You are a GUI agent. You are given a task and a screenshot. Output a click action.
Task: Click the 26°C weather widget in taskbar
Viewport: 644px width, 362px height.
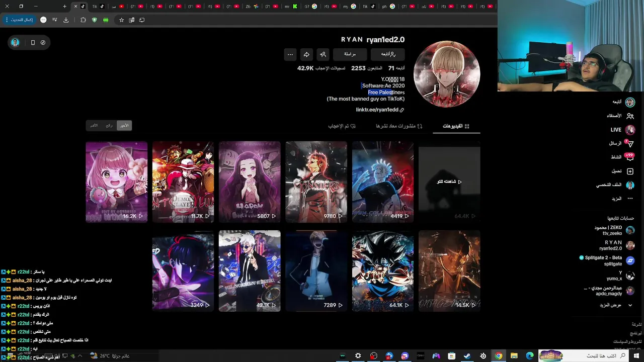tap(110, 355)
